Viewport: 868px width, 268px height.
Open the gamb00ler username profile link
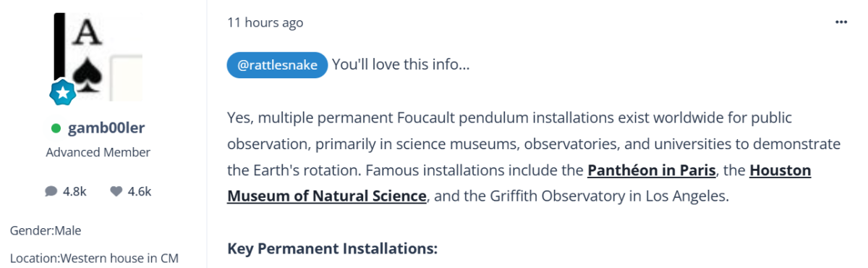(106, 128)
